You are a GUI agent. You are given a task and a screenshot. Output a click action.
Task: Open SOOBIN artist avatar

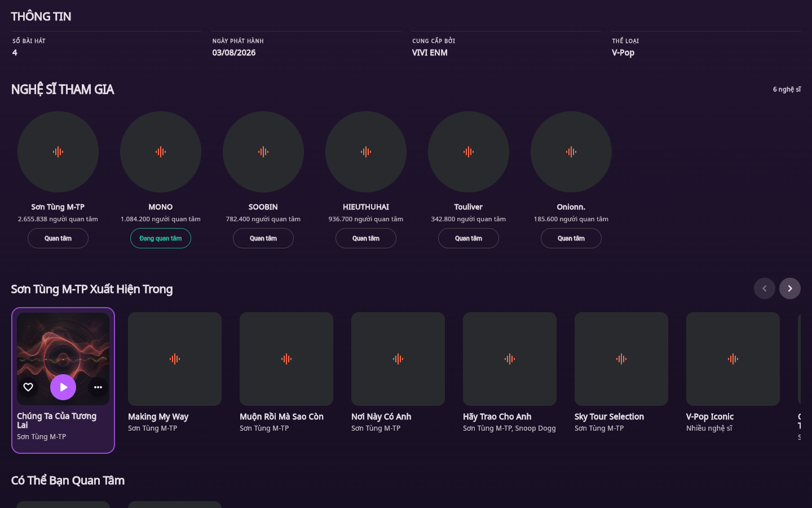[x=263, y=152]
